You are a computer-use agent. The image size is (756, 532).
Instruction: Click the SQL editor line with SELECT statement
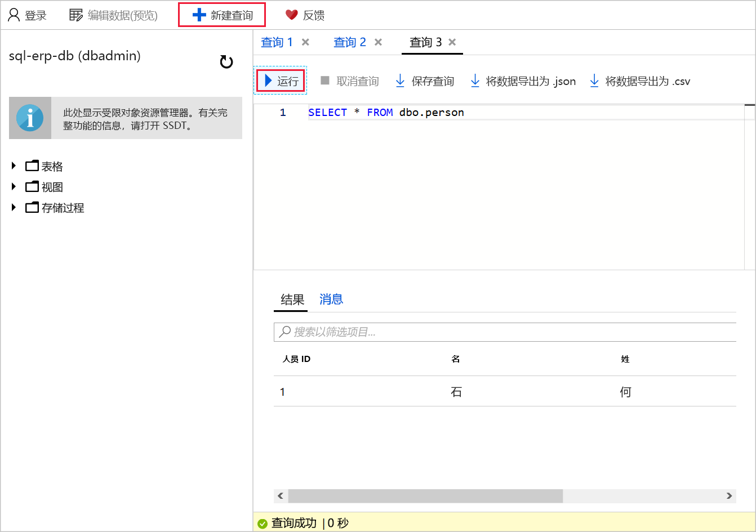tap(386, 113)
